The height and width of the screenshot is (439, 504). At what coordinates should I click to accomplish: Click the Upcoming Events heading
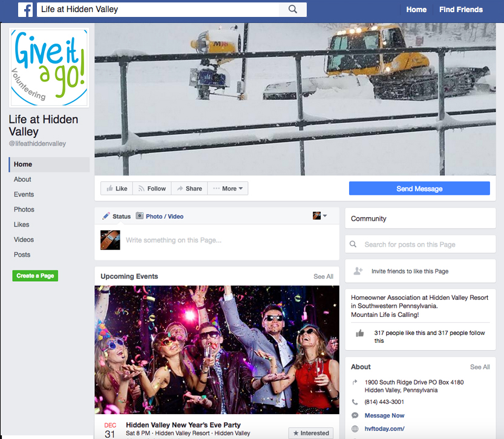click(x=129, y=276)
